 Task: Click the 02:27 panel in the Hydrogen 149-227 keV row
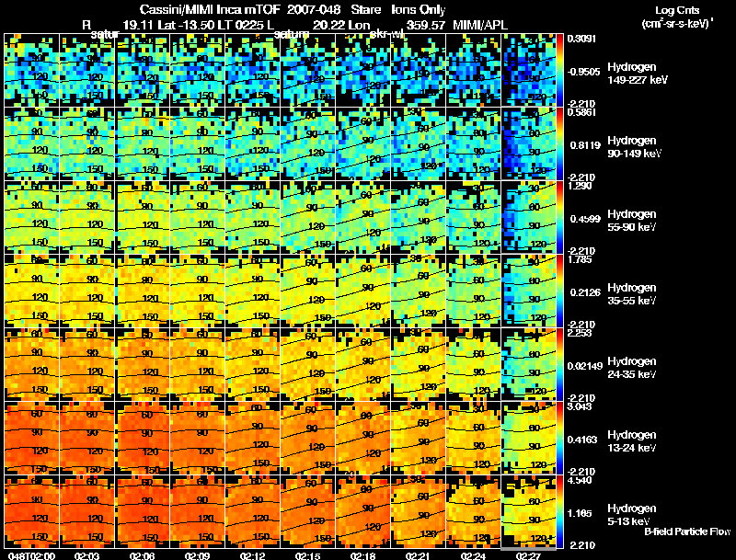pyautogui.click(x=529, y=70)
